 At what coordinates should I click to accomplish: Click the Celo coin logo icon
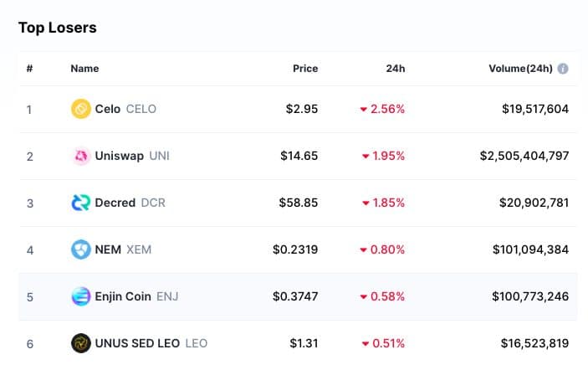click(81, 109)
